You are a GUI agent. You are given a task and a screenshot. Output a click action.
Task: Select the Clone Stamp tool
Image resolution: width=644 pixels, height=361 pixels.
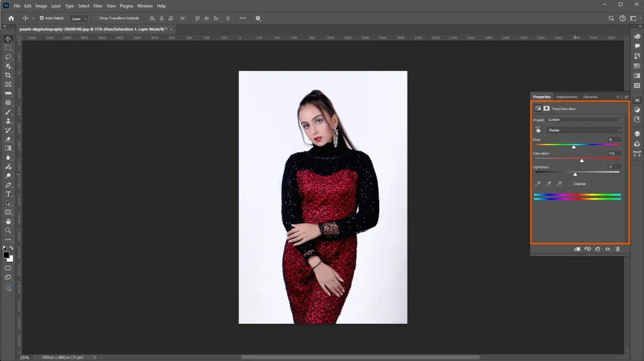click(8, 121)
